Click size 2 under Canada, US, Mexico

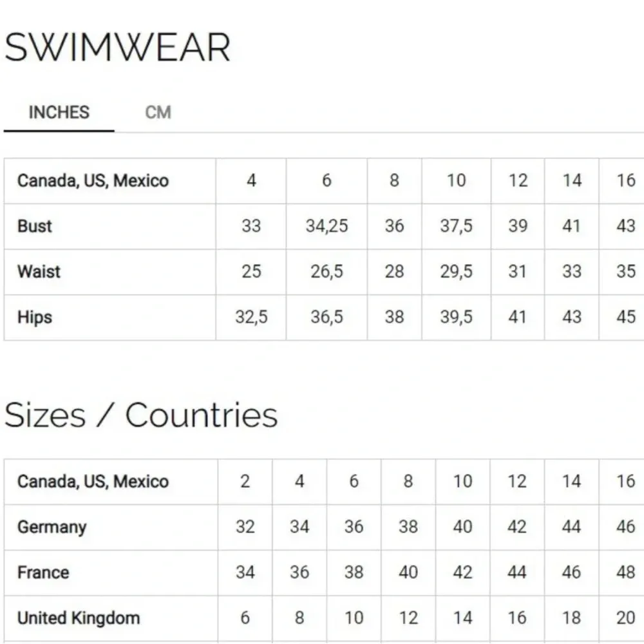[x=245, y=481]
